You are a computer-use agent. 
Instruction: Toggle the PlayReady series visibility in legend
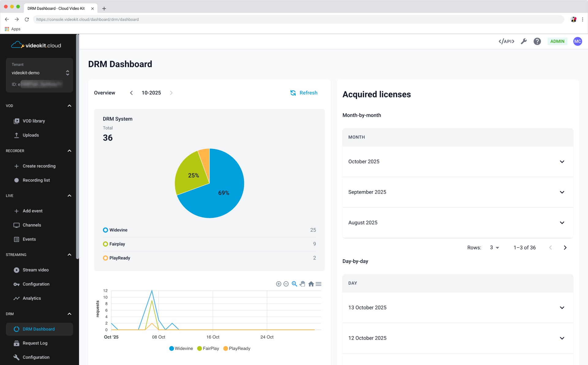(x=237, y=348)
